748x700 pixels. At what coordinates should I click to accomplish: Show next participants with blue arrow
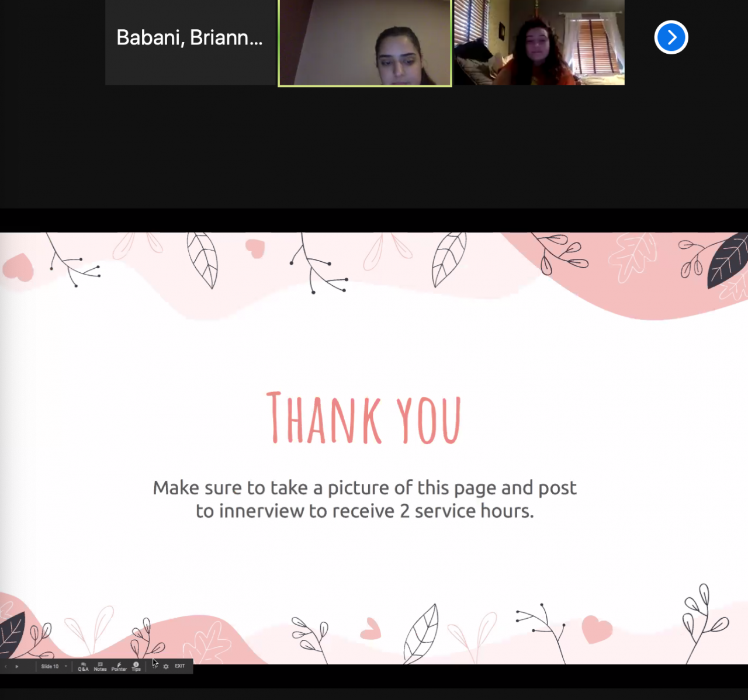tap(671, 37)
